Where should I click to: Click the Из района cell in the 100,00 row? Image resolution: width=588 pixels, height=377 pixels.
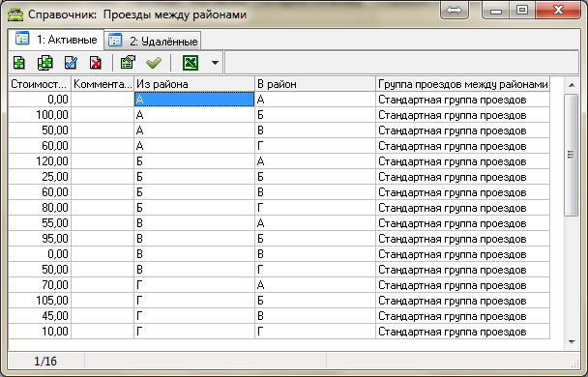click(x=194, y=115)
